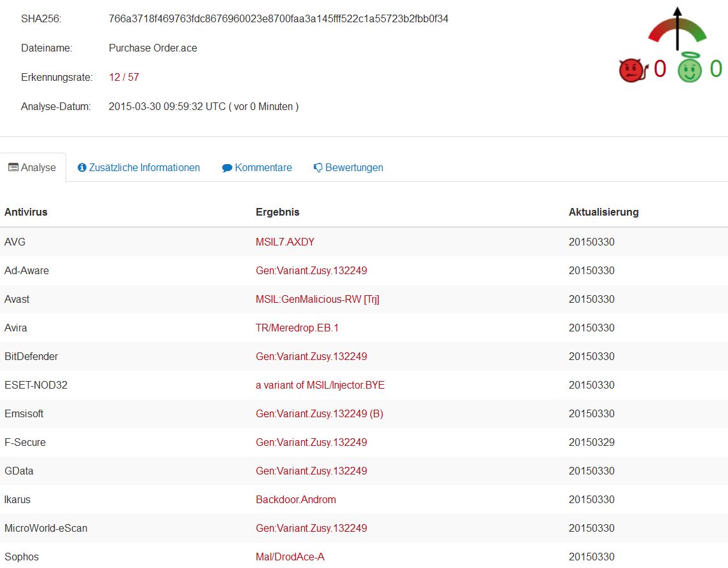Open the Zusätzliche Informationen tab
Image resolution: width=728 pixels, height=568 pixels.
[139, 167]
